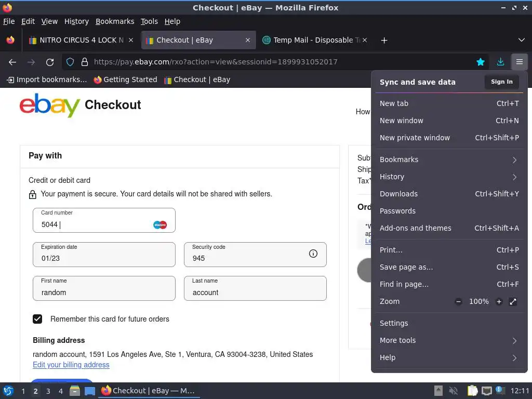Zoom out with the minus button

[458, 302]
